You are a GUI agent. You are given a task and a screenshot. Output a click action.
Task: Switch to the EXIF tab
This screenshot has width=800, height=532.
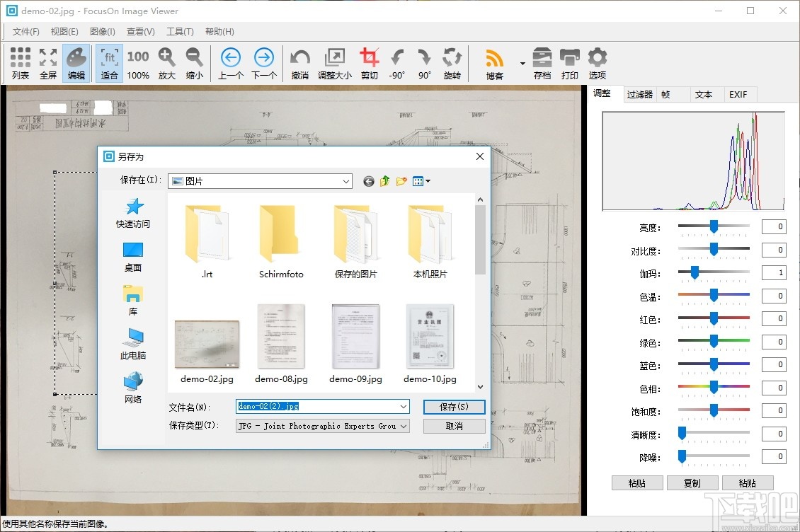(739, 94)
